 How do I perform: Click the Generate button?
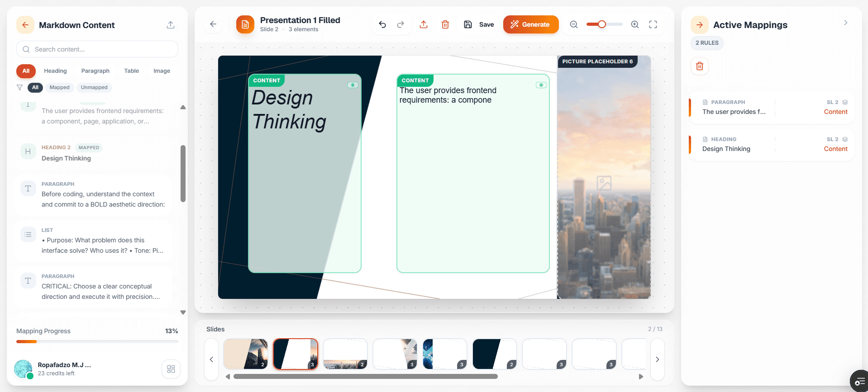[531, 24]
